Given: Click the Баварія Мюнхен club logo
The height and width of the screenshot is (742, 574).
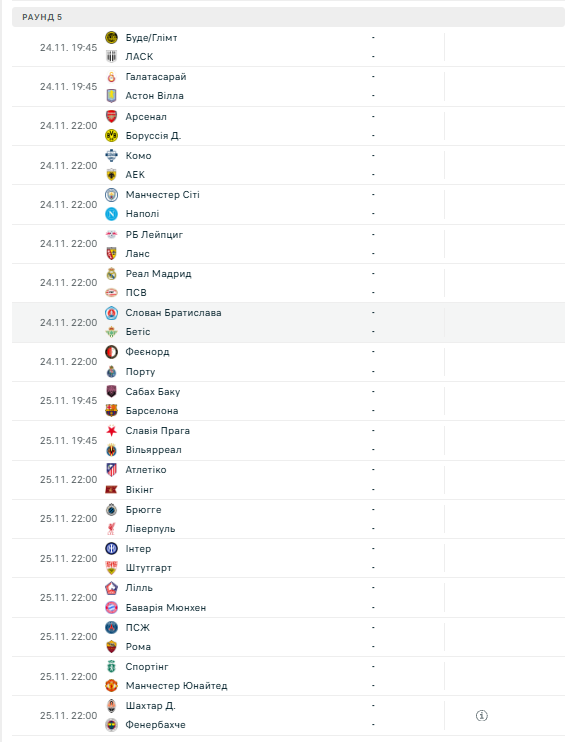Looking at the screenshot, I should tap(111, 607).
